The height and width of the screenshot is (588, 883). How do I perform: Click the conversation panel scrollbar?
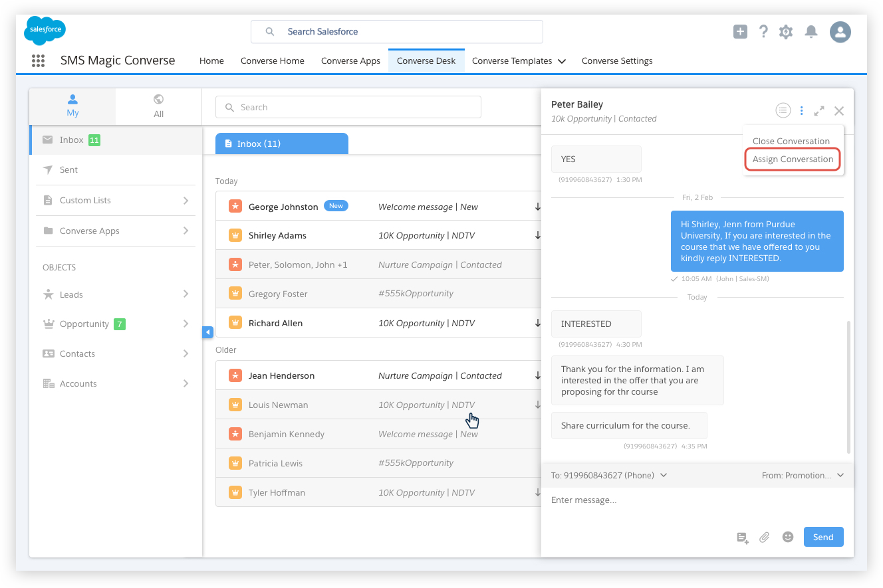click(848, 387)
